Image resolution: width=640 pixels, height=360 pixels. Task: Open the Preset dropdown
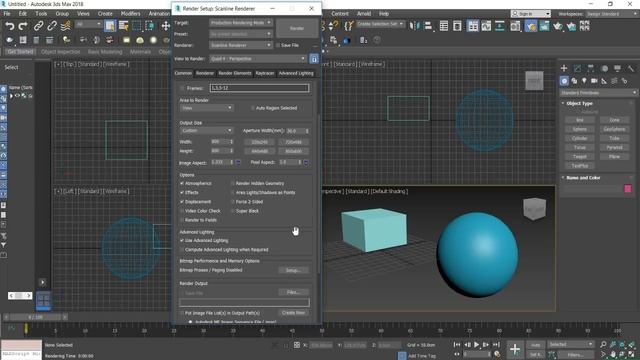tap(241, 34)
